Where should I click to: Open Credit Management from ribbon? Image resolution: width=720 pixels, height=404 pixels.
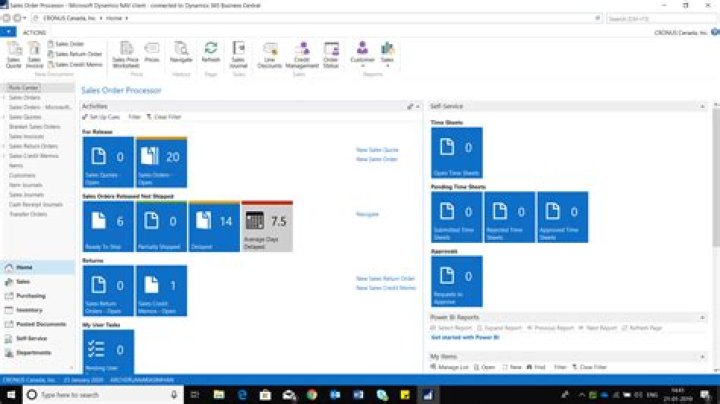302,55
